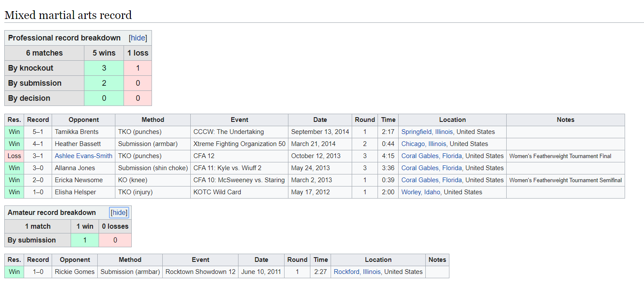Click the 'September 13, 2014' date cell
This screenshot has height=286, width=644.
point(320,132)
